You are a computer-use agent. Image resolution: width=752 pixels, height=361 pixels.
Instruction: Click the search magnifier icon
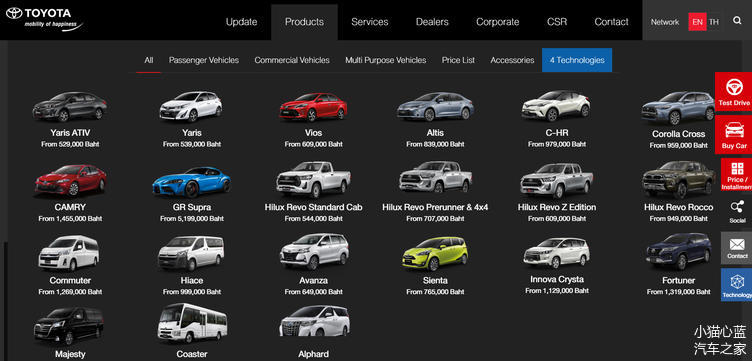click(737, 21)
